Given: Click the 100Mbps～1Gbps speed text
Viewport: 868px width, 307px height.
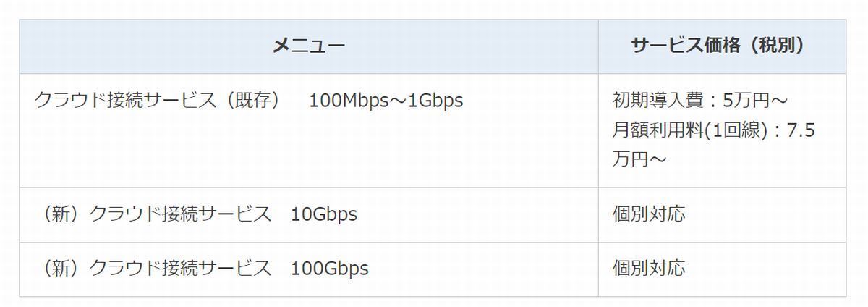Looking at the screenshot, I should click(x=386, y=100).
